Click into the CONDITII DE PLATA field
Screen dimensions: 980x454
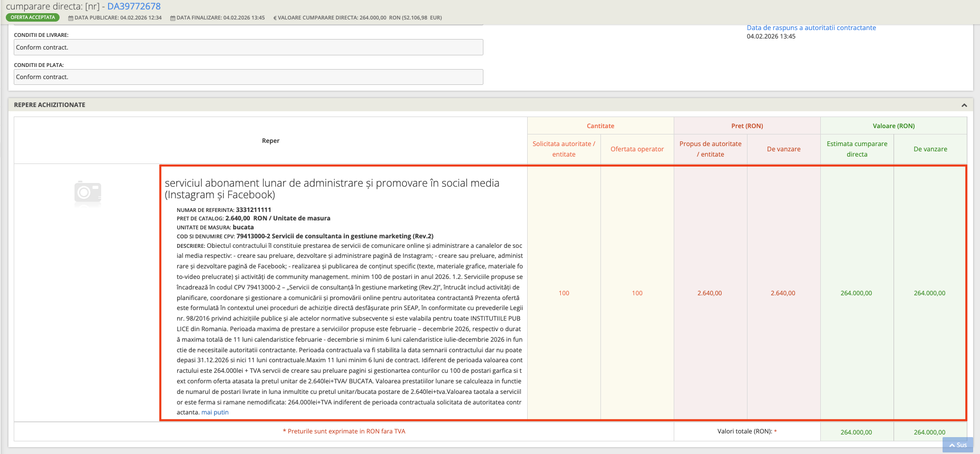pyautogui.click(x=248, y=77)
